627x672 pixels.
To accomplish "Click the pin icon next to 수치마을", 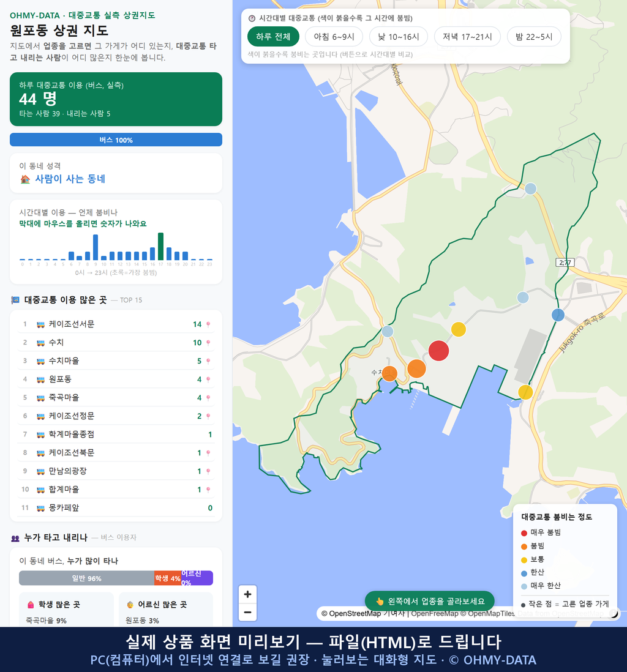I will click(x=208, y=361).
